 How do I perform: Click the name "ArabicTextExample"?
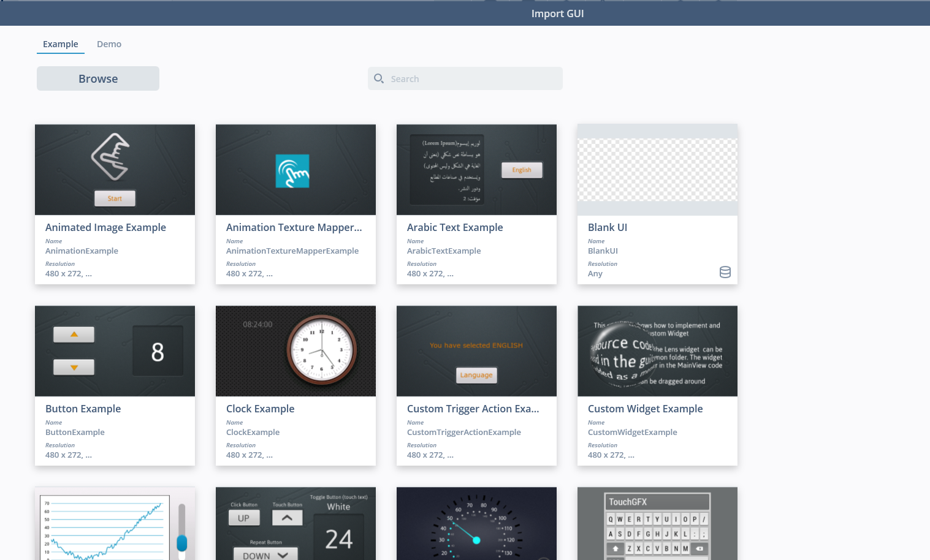pos(444,251)
